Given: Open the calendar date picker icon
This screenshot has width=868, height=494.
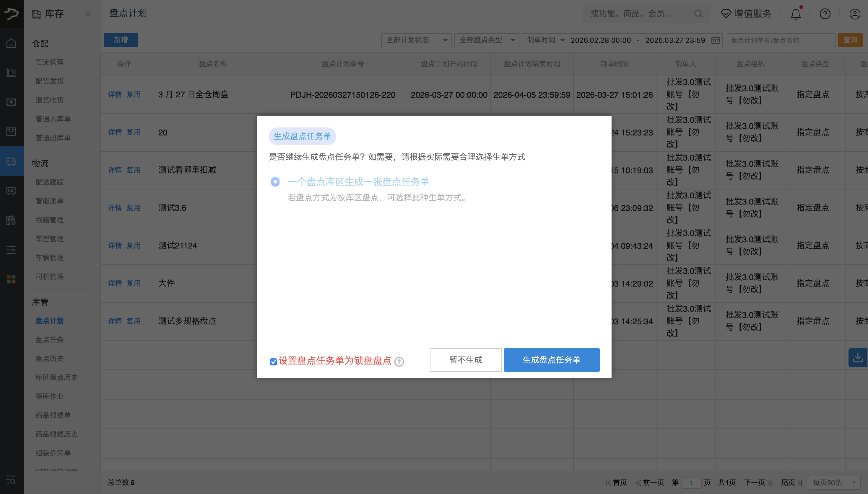Looking at the screenshot, I should [x=715, y=40].
